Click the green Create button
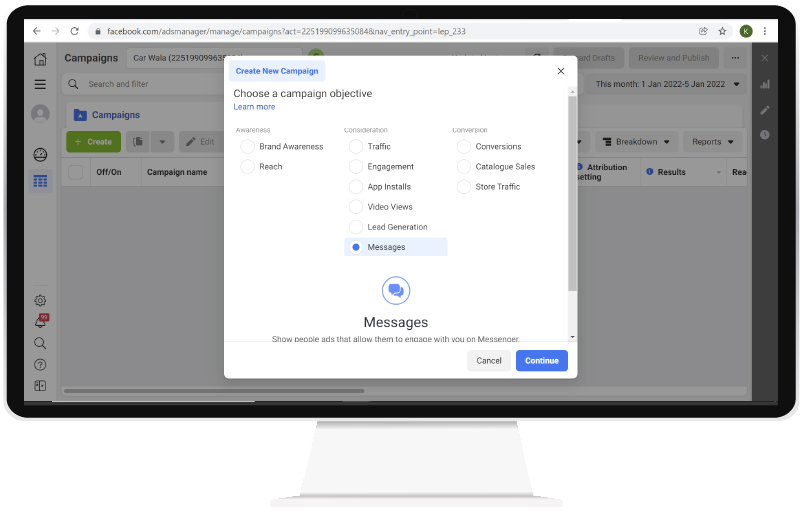 point(94,142)
